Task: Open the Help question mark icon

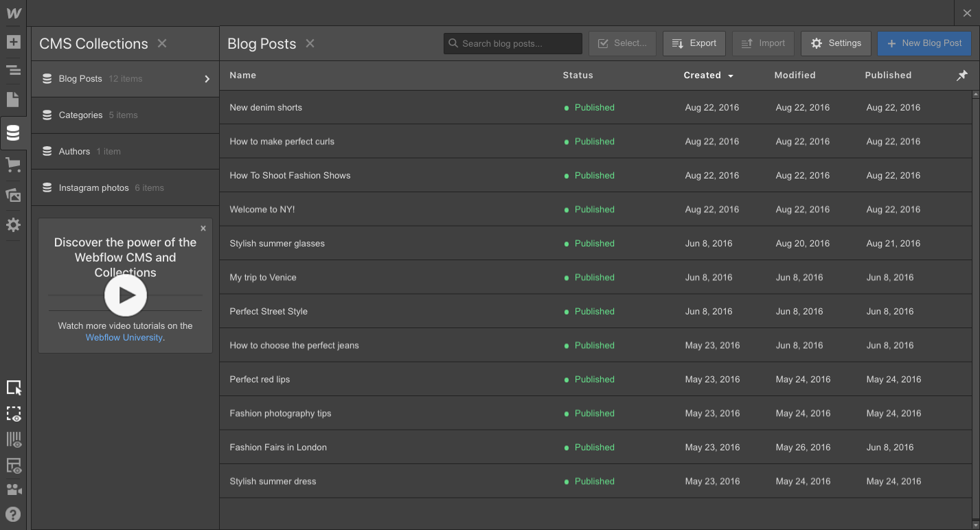Action: [13, 514]
